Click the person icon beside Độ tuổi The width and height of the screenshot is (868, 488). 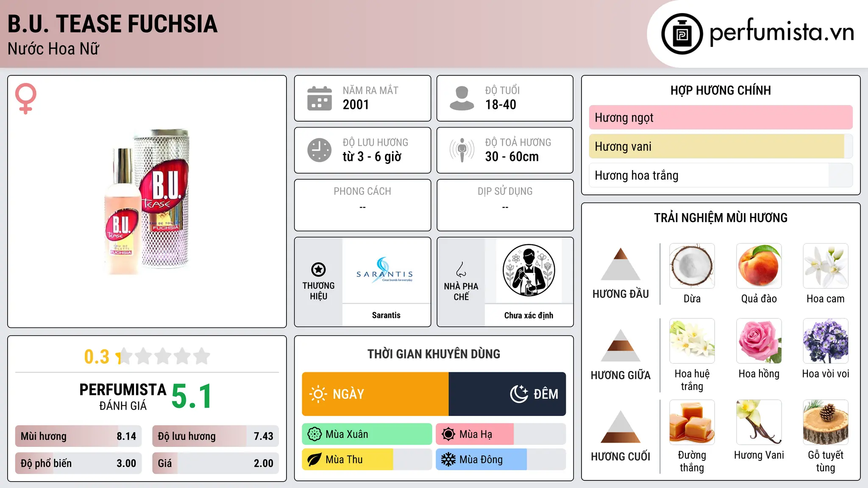click(462, 98)
